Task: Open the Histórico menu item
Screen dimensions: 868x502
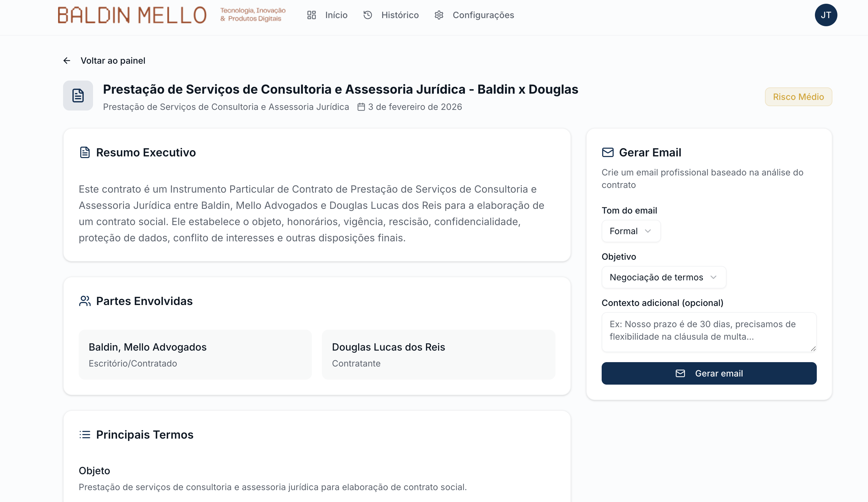Action: coord(400,15)
